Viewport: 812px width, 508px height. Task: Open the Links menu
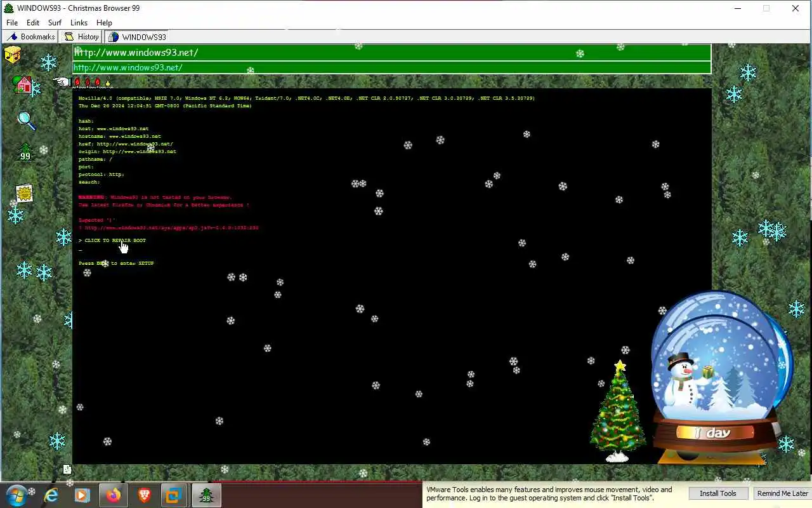pos(79,23)
